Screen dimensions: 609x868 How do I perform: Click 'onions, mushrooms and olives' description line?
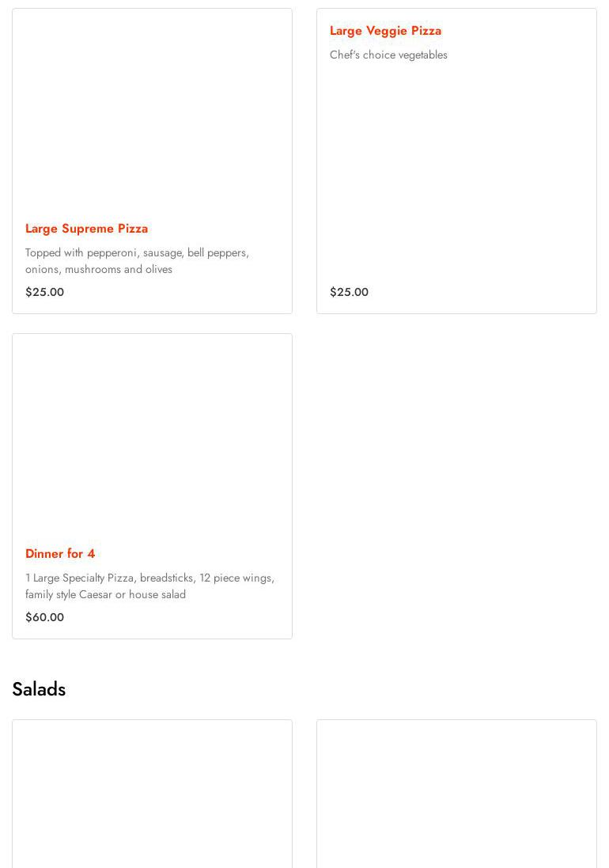coord(98,269)
